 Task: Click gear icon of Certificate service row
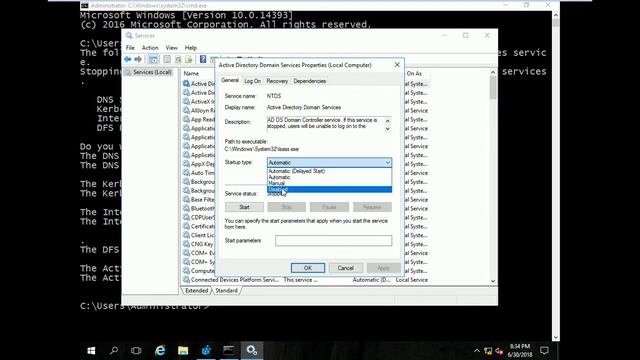click(x=187, y=226)
